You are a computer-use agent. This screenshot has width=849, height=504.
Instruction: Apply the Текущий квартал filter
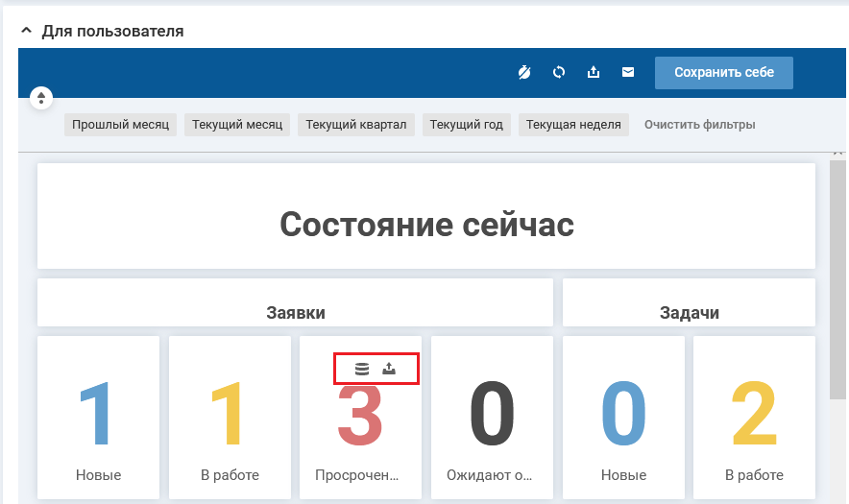click(356, 125)
